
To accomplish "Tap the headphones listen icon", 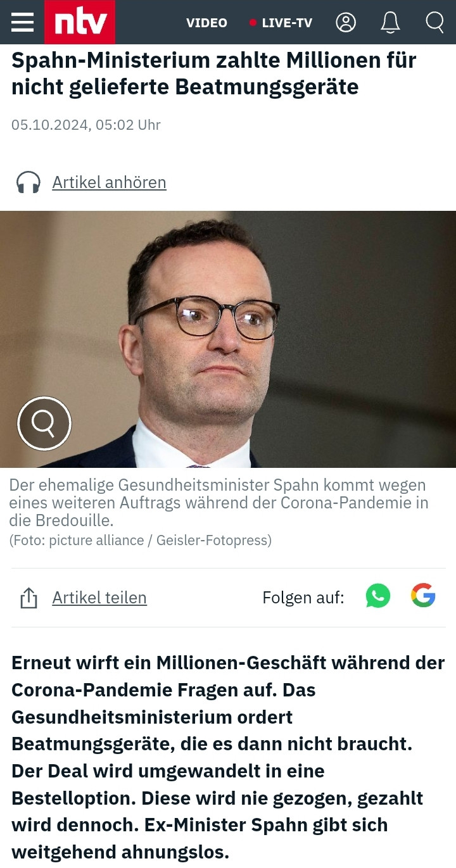I will pyautogui.click(x=28, y=182).
